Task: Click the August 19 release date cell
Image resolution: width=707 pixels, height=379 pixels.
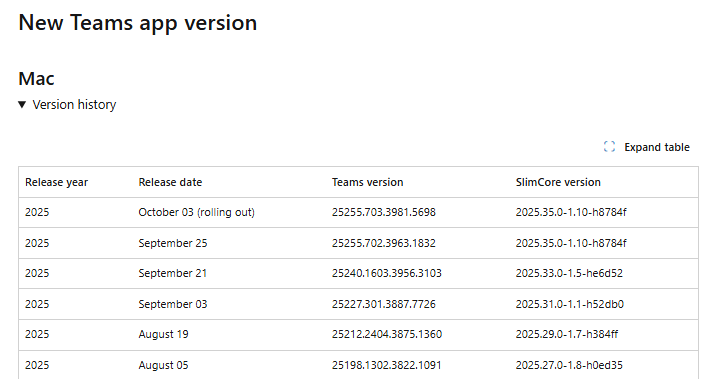Action: coord(163,334)
